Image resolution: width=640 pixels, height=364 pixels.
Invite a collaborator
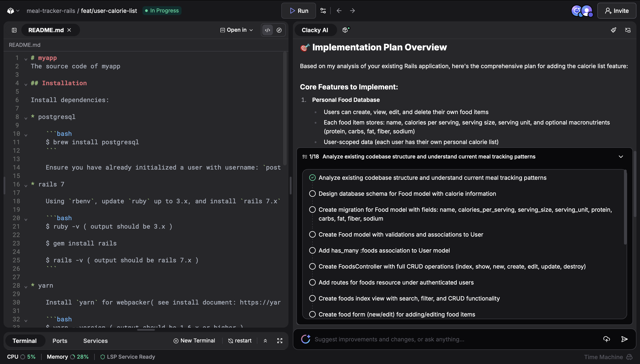617,11
